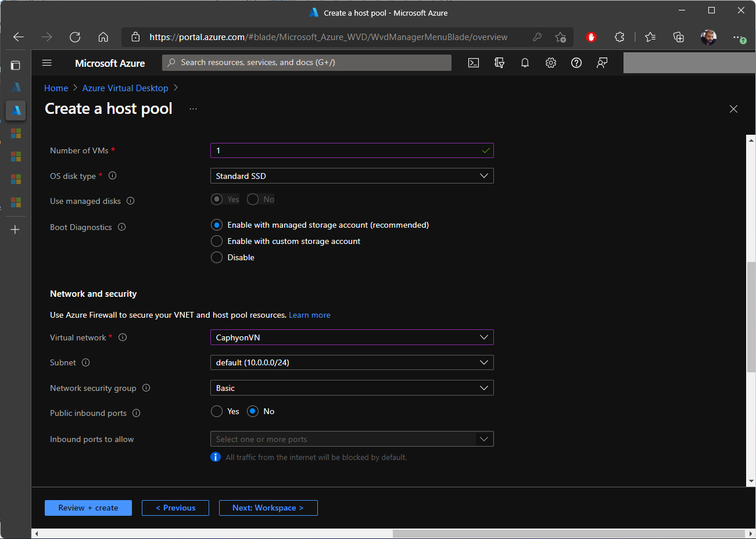The width and height of the screenshot is (756, 539).
Task: Click the Azure search resources box
Action: click(307, 63)
